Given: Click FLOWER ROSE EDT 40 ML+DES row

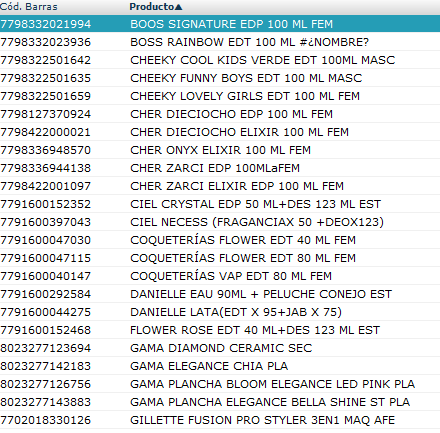Looking at the screenshot, I should pos(220,330).
